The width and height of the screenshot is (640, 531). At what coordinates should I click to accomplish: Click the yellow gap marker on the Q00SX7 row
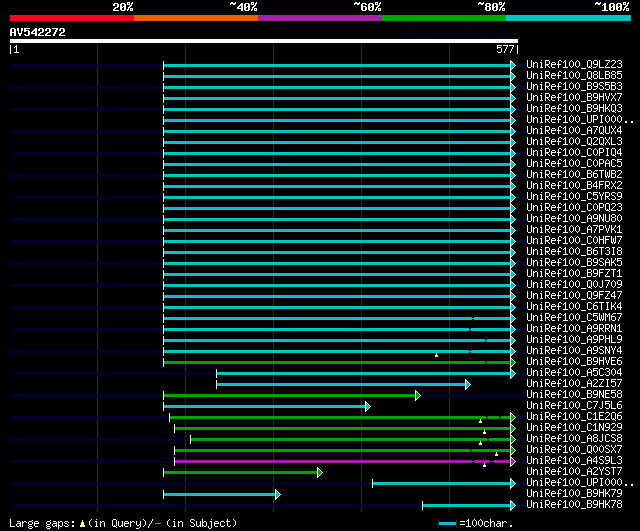coord(496,454)
